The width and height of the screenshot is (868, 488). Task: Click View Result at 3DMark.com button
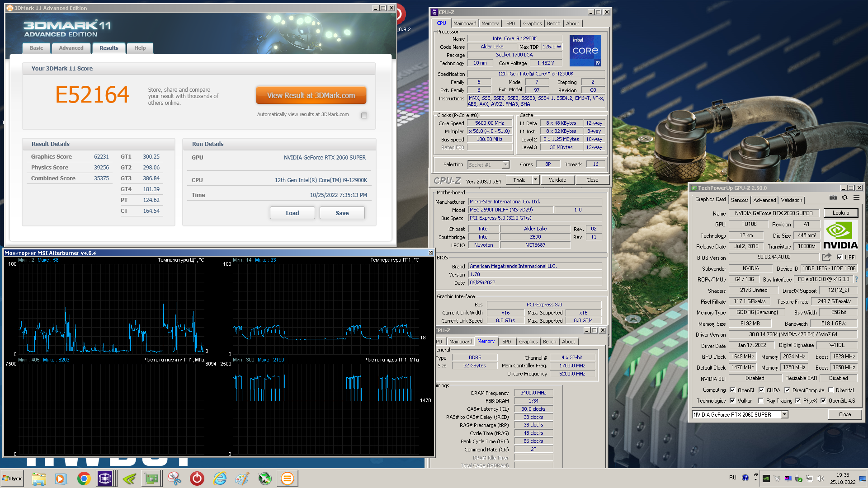tap(311, 95)
